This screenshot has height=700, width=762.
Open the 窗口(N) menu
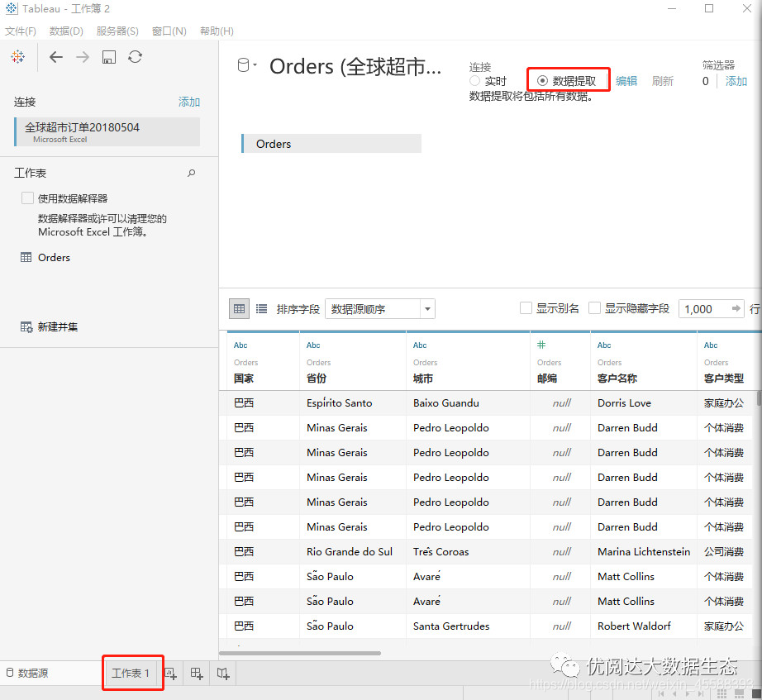(x=169, y=31)
